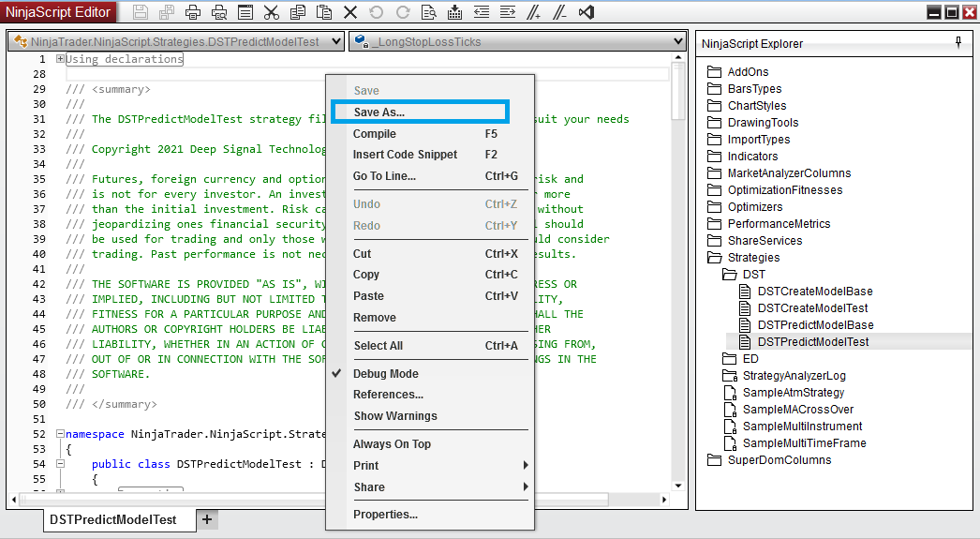Screen dimensions: 980x539
Task: Click the scroll right arrow in editor
Action: tap(664, 500)
